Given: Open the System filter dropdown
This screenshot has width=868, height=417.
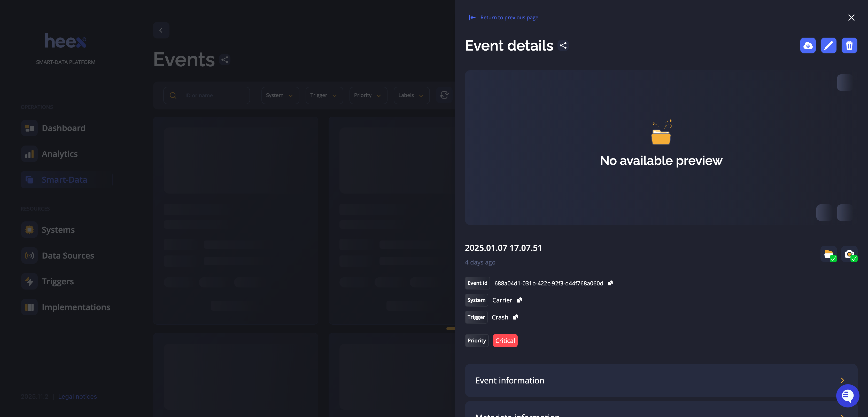Looking at the screenshot, I should [280, 95].
